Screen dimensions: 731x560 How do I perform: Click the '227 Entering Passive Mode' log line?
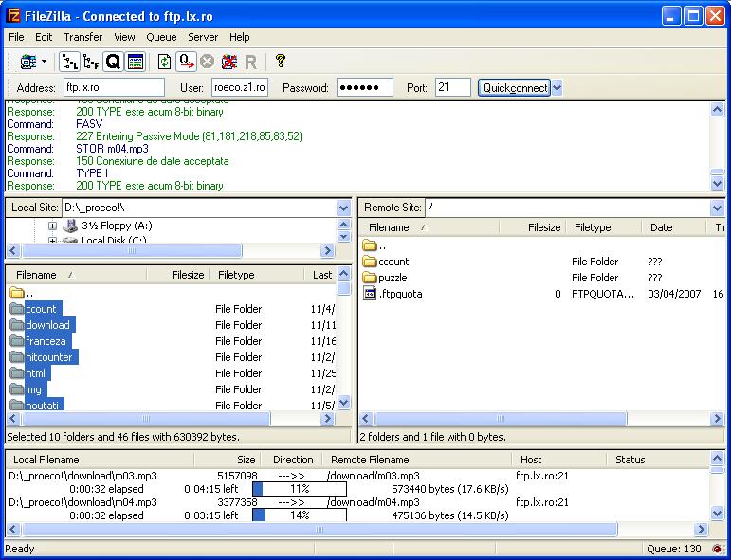(x=190, y=136)
